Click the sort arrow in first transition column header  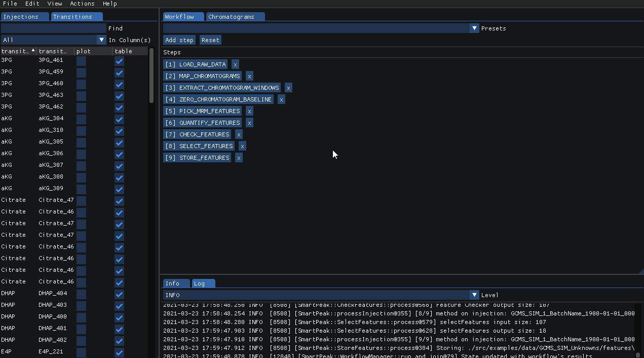tap(33, 51)
